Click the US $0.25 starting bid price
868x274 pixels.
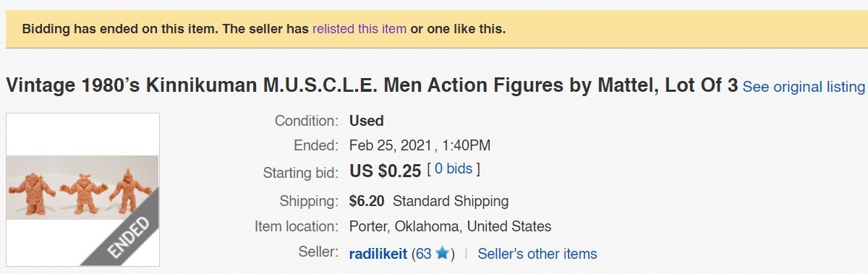point(385,172)
